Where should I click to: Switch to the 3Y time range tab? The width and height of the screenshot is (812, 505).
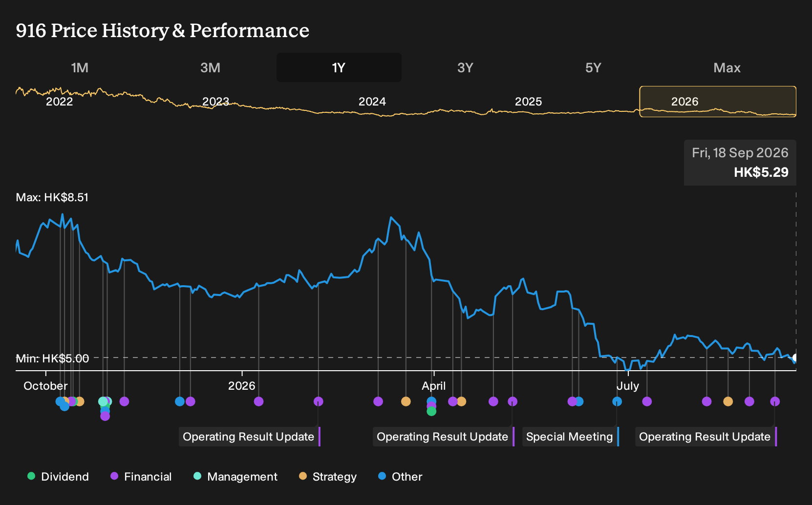click(x=465, y=67)
